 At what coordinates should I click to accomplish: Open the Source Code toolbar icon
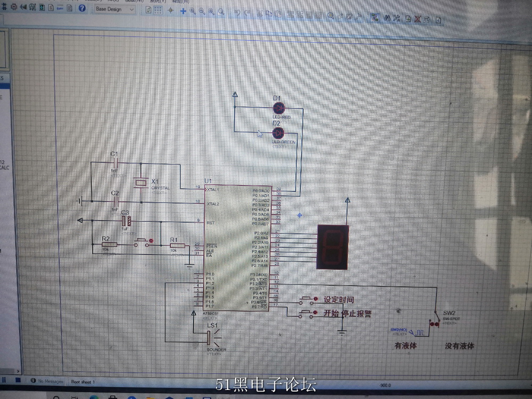[60, 8]
